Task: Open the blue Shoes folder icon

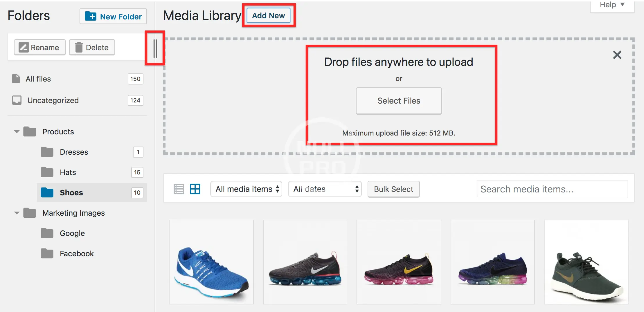Action: point(47,192)
